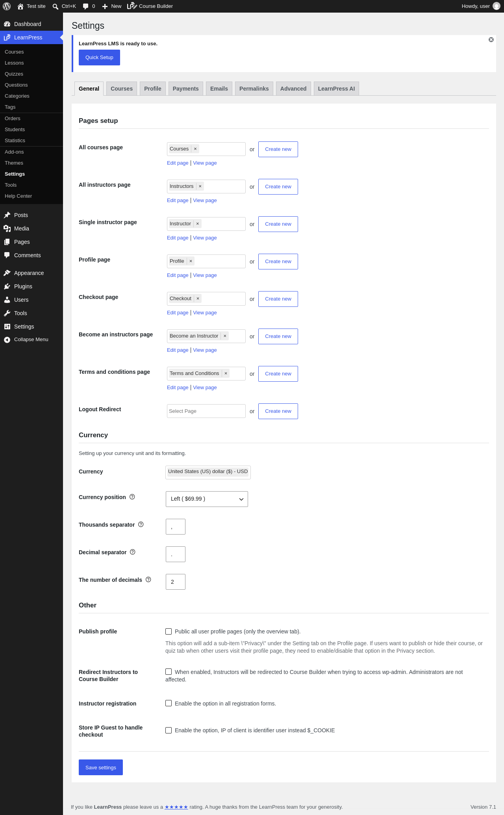The image size is (504, 815).
Task: Open the comments bubble icon in admin bar
Action: coord(86,6)
